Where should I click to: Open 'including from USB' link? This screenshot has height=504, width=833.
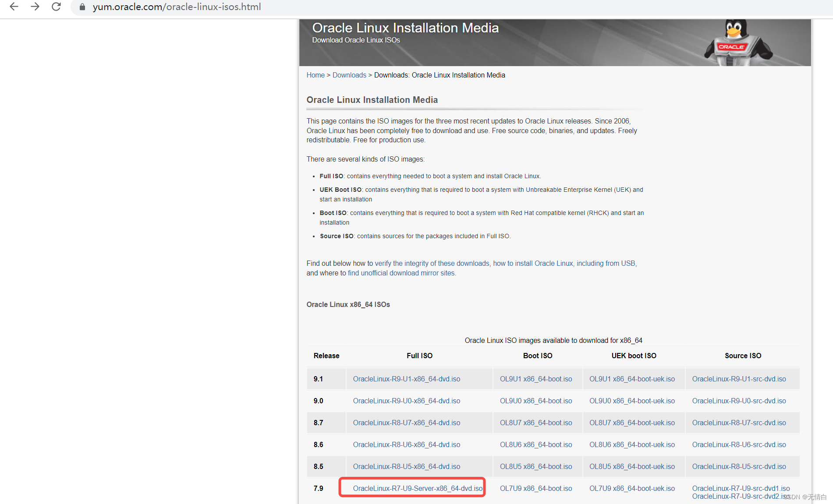tap(606, 263)
